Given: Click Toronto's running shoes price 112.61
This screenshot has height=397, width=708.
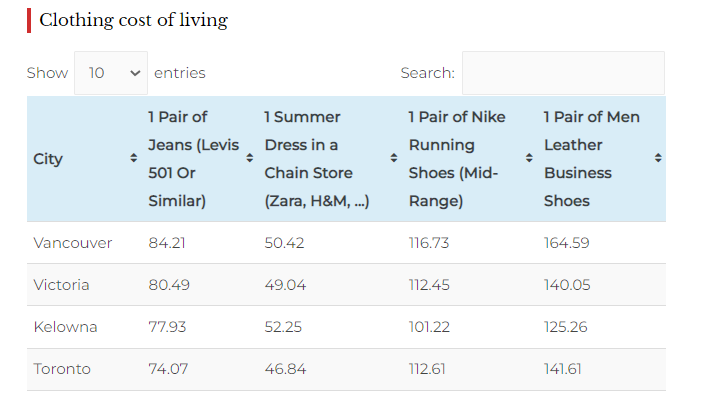Looking at the screenshot, I should [x=427, y=369].
